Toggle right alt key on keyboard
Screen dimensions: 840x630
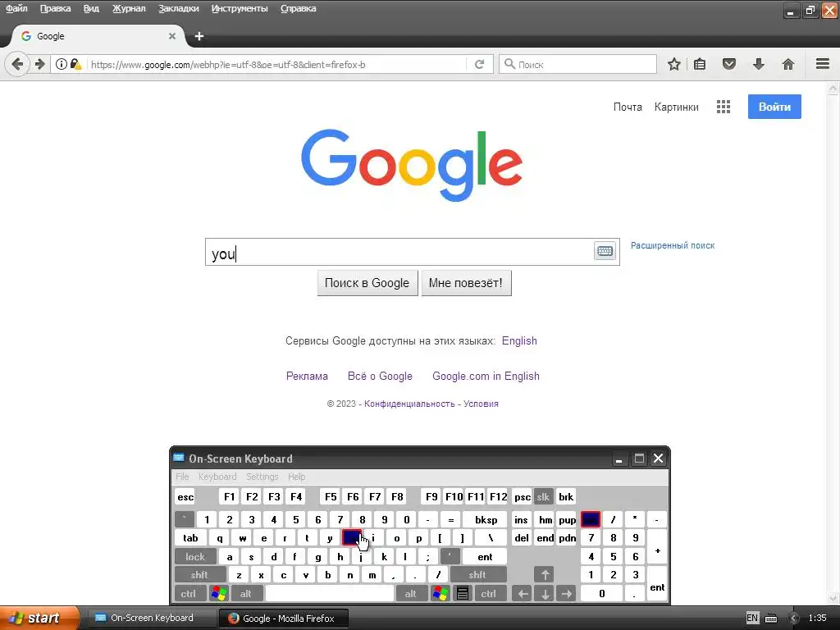[x=410, y=594]
